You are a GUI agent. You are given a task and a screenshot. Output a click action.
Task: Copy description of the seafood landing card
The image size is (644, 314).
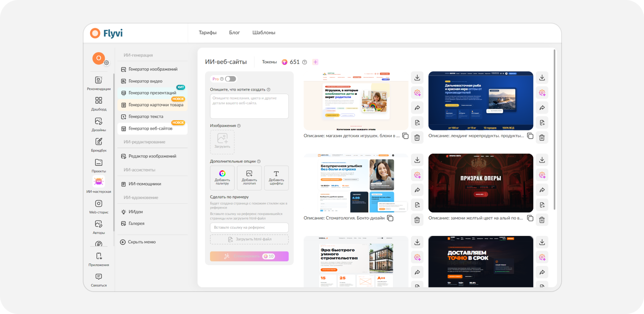(530, 136)
